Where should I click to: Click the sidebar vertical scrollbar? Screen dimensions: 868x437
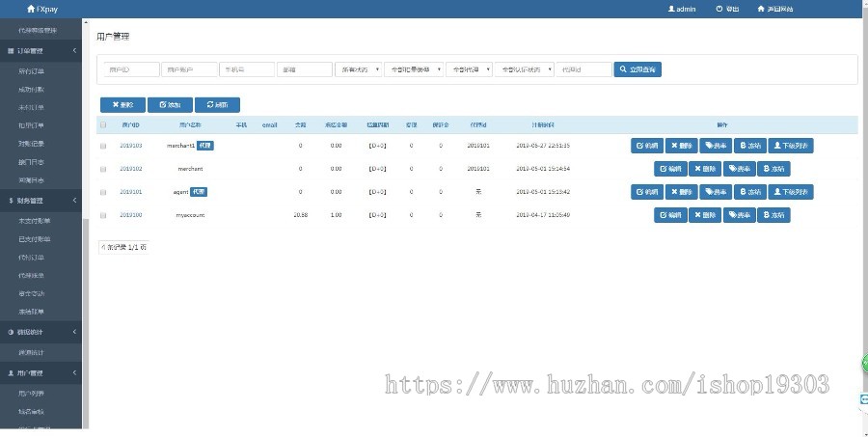85,323
